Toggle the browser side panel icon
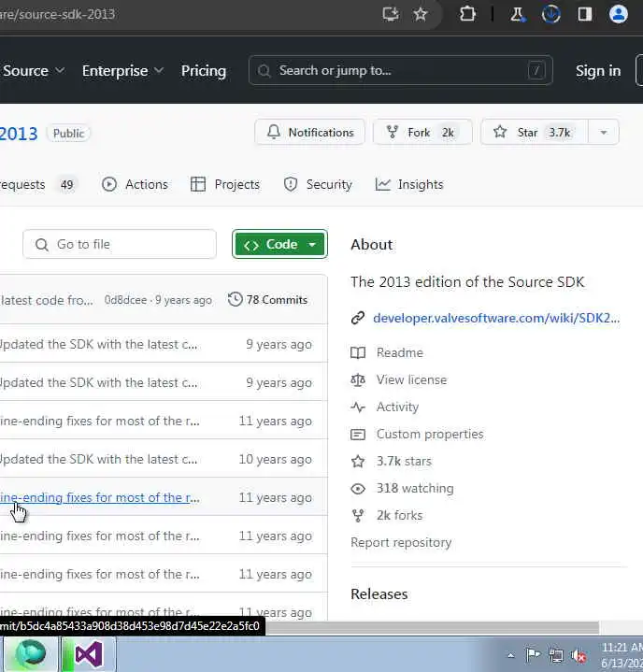643x672 pixels. click(x=585, y=14)
